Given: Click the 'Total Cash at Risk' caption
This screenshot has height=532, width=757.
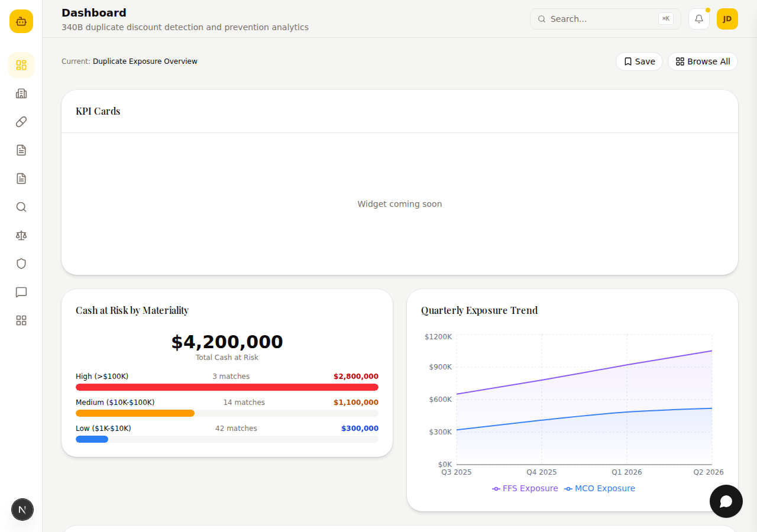Looking at the screenshot, I should tap(227, 358).
